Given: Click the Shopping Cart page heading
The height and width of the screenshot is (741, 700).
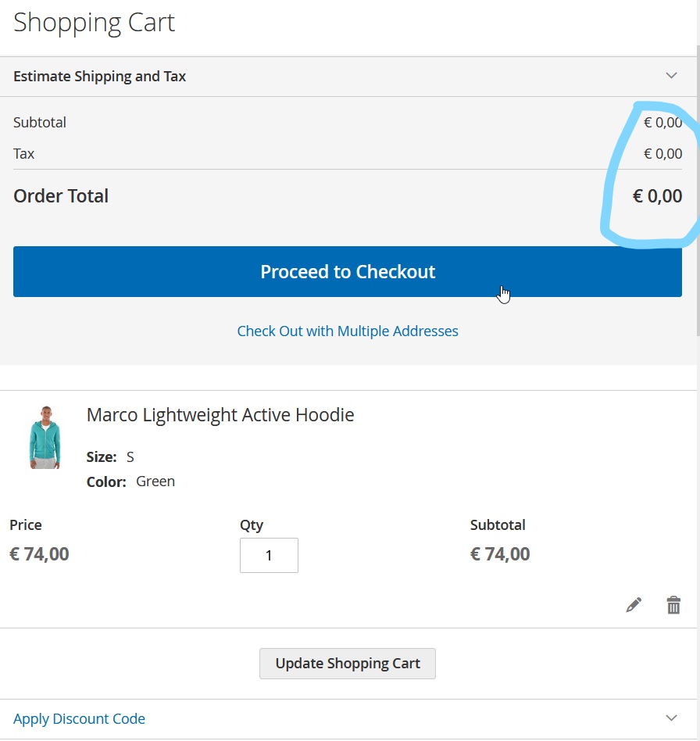Looking at the screenshot, I should [94, 23].
